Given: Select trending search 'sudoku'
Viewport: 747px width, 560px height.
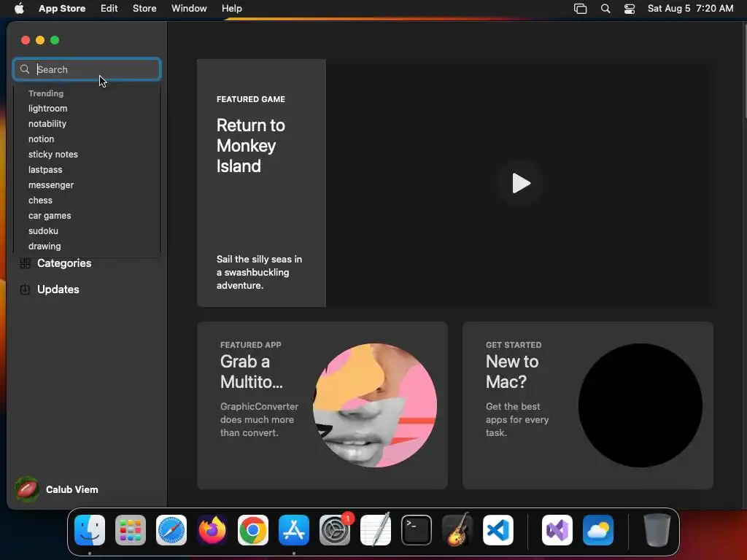Looking at the screenshot, I should coord(43,230).
